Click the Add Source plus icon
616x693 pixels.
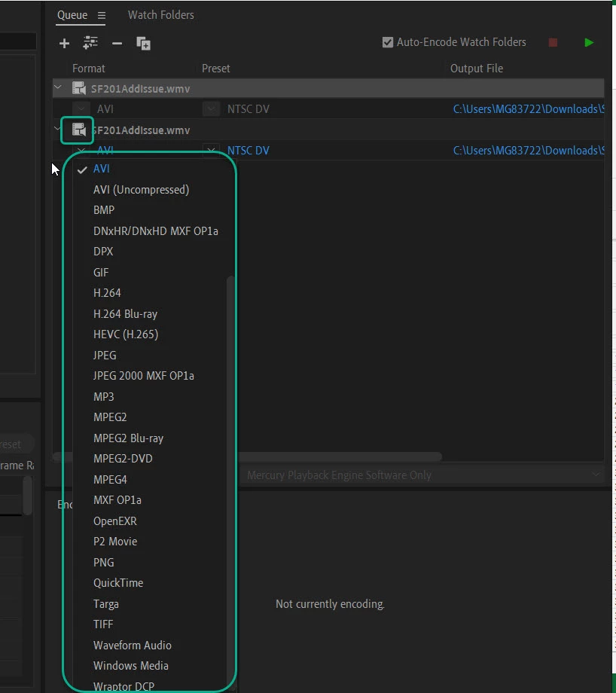point(64,44)
